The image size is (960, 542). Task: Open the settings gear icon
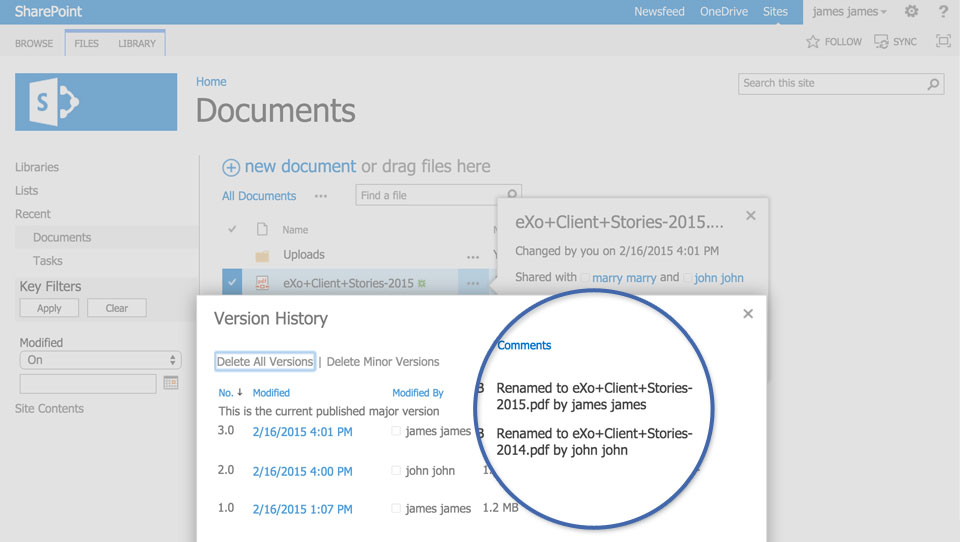[912, 11]
